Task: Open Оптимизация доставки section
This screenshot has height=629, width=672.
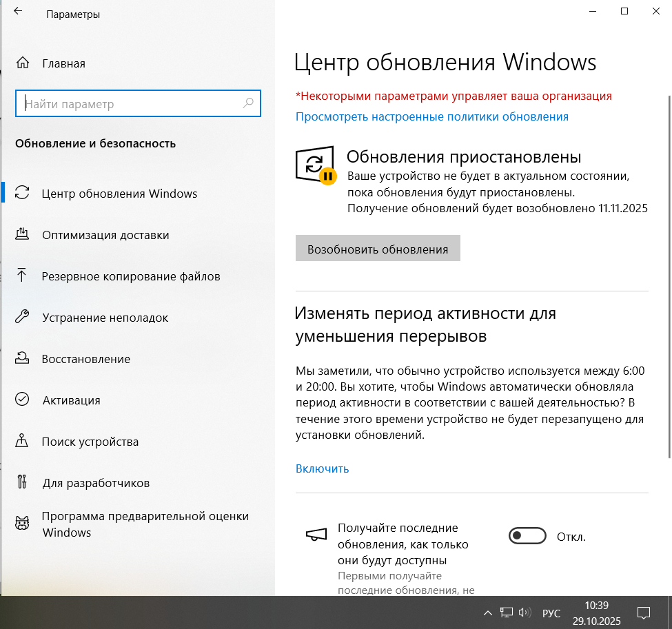Action: coord(138,235)
